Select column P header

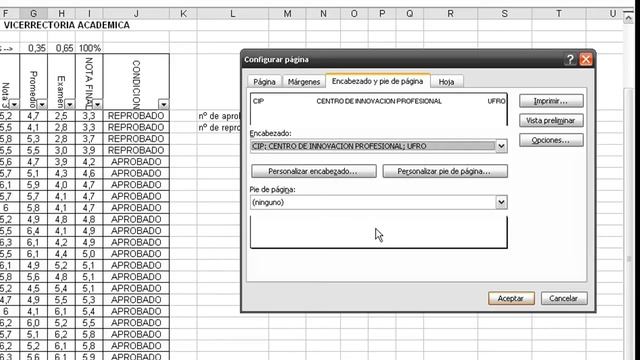point(382,14)
